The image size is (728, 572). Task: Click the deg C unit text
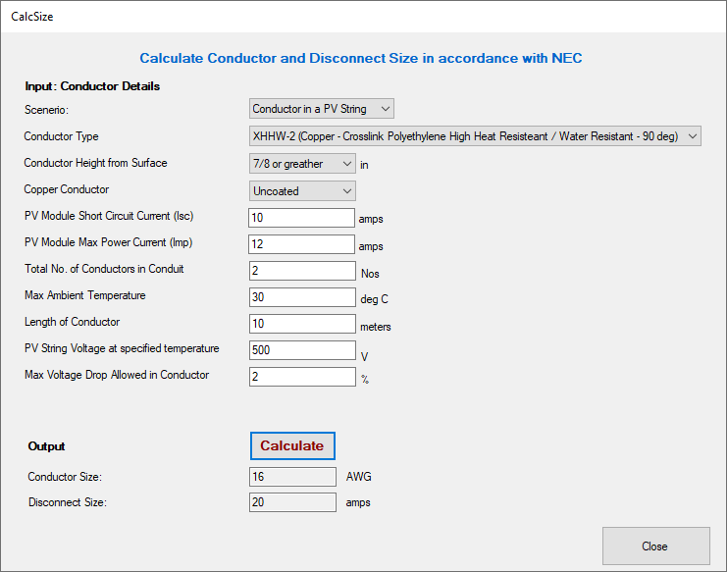(x=374, y=299)
